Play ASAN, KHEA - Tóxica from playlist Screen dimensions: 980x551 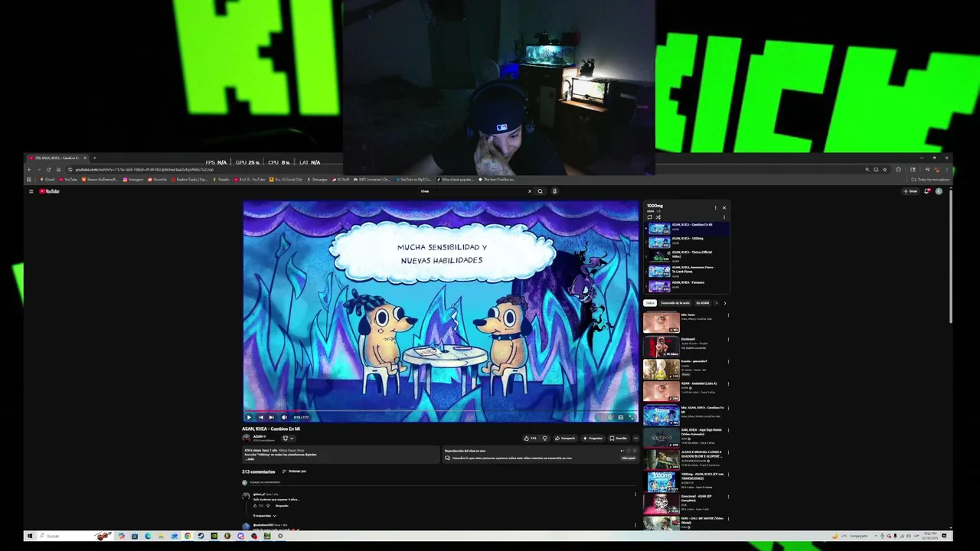[688, 256]
